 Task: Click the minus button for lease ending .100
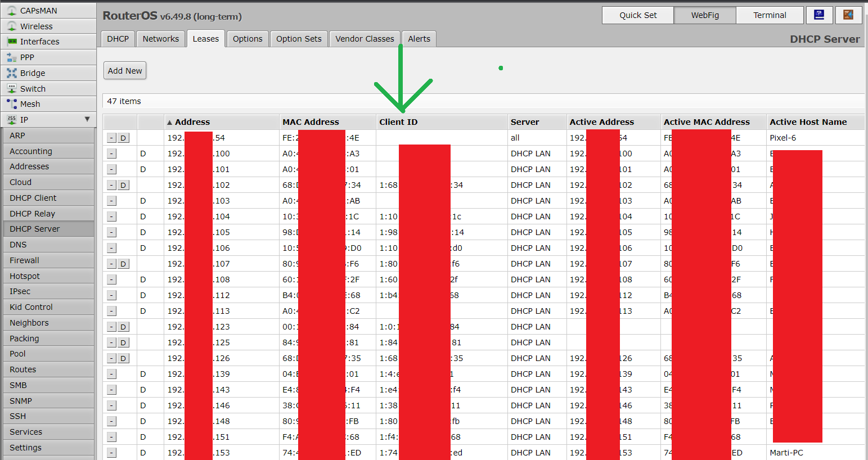click(111, 154)
